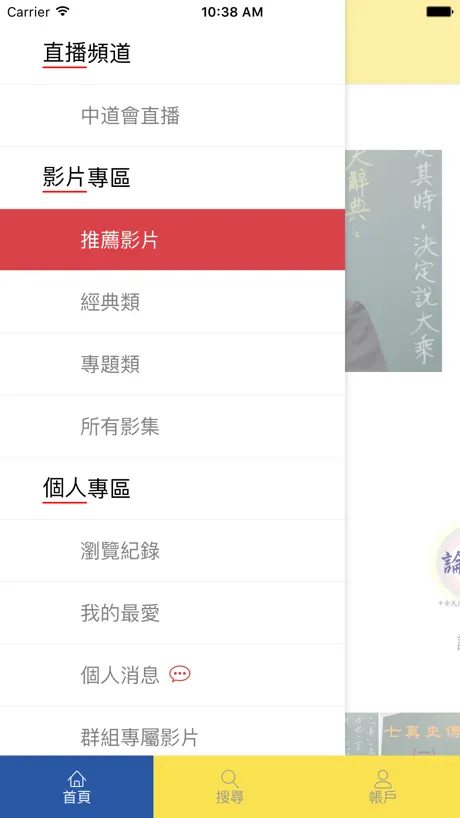Click the 直播頻道 section header
Image resolution: width=460 pixels, height=818 pixels.
pos(87,53)
